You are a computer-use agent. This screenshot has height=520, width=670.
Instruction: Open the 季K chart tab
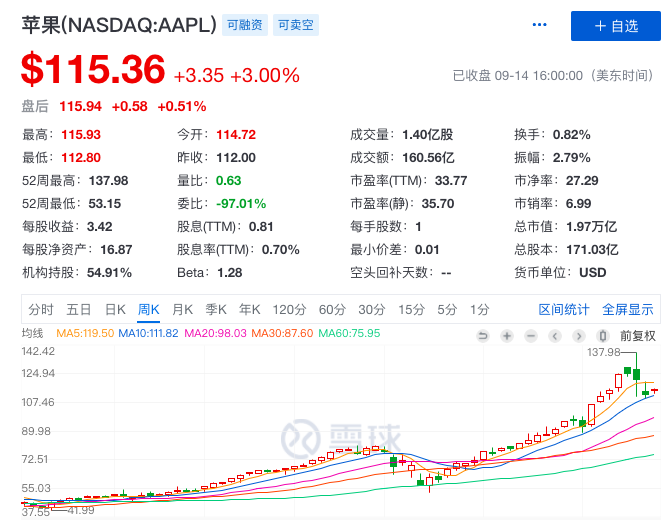point(216,309)
